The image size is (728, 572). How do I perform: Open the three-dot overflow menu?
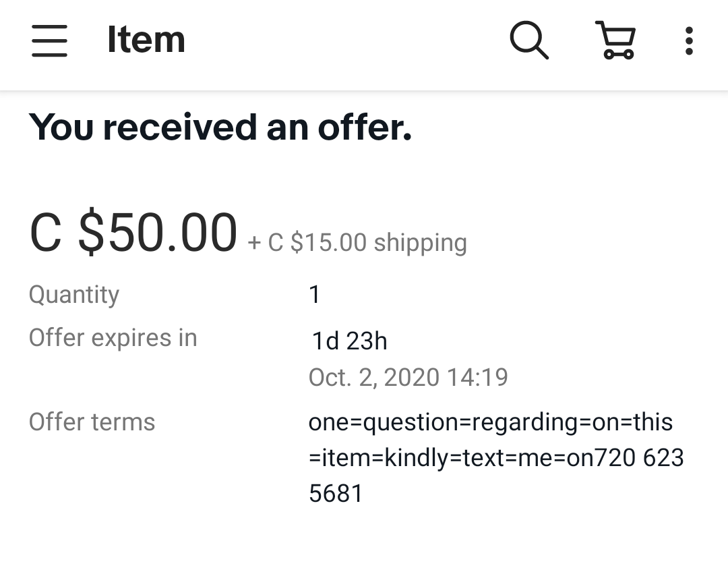pyautogui.click(x=688, y=40)
